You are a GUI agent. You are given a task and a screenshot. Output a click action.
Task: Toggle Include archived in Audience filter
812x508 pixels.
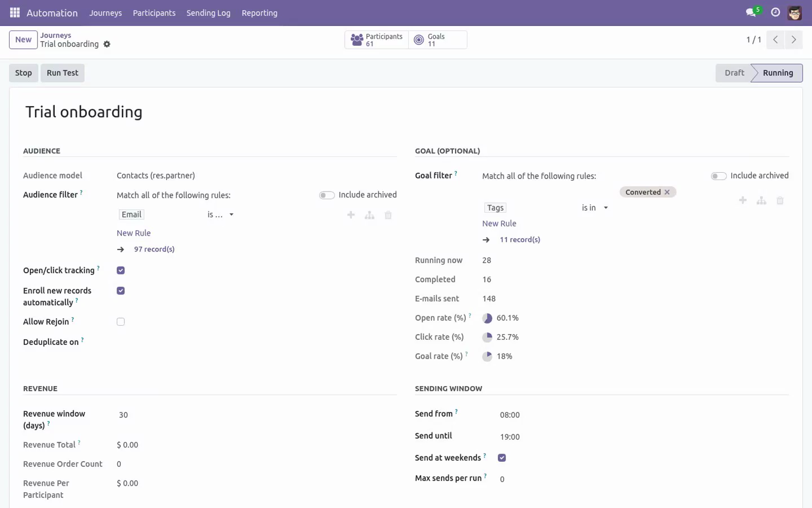[x=327, y=195]
